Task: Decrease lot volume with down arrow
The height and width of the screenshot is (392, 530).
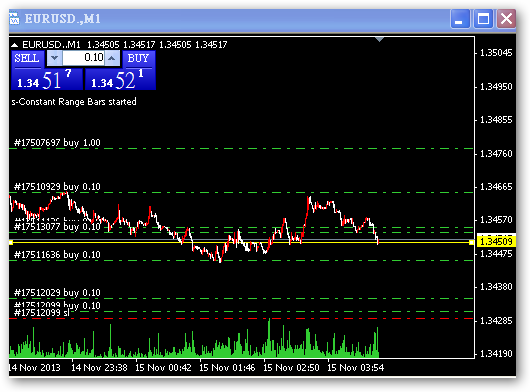Action: click(x=54, y=58)
